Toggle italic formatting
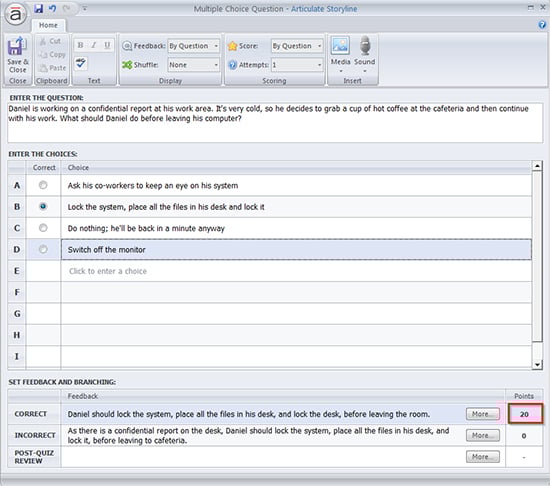550x486 pixels. (94, 45)
